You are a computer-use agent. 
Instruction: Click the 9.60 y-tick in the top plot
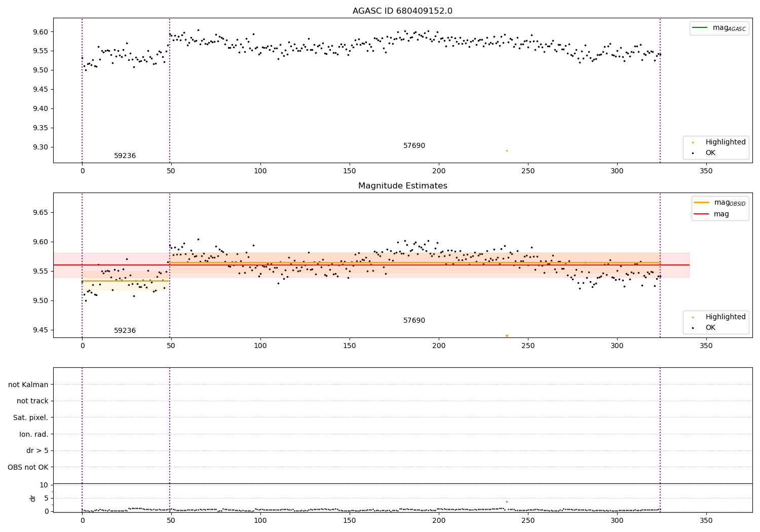(40, 32)
